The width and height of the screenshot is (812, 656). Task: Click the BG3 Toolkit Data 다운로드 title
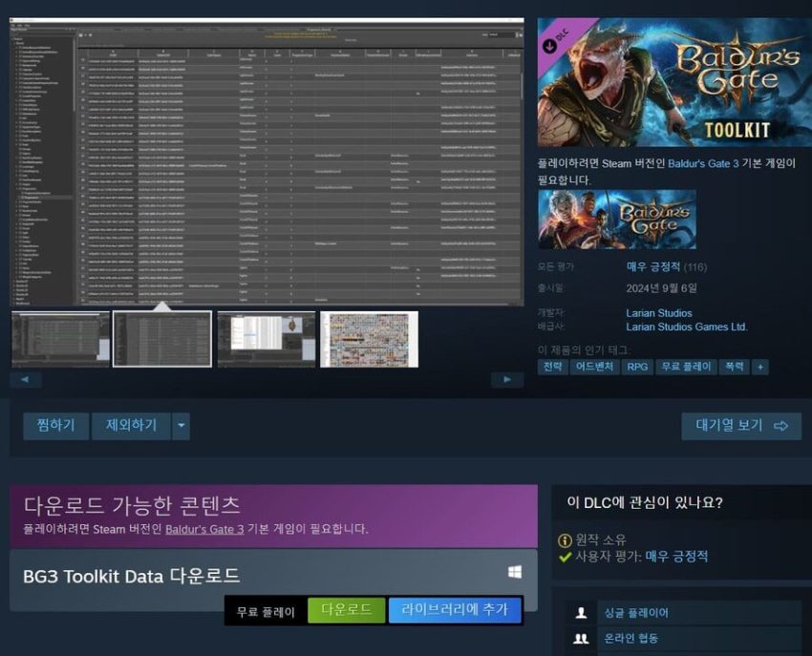132,576
